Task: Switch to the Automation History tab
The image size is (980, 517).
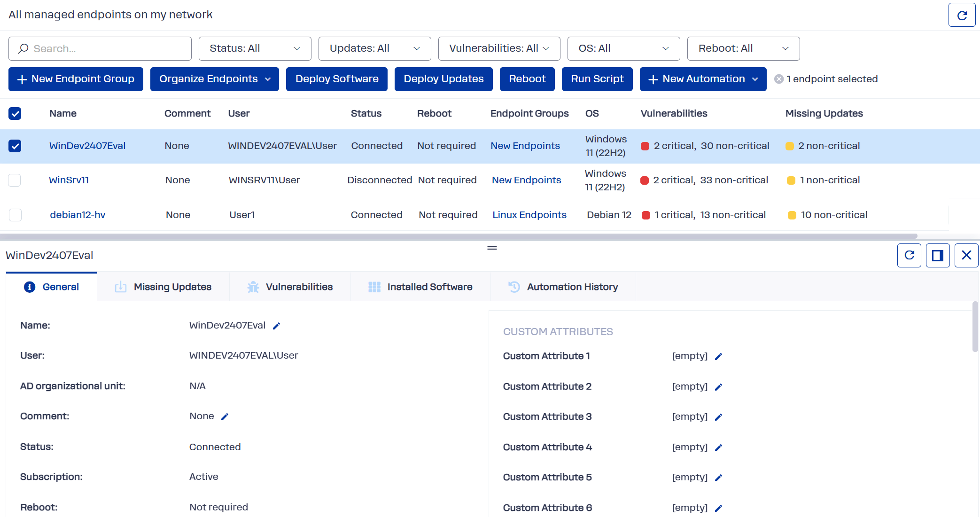Action: [x=563, y=287]
